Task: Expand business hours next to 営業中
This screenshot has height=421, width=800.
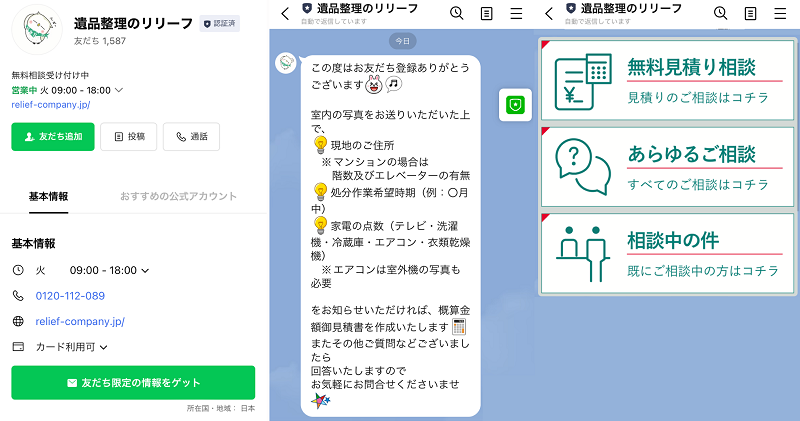Action: 119,90
